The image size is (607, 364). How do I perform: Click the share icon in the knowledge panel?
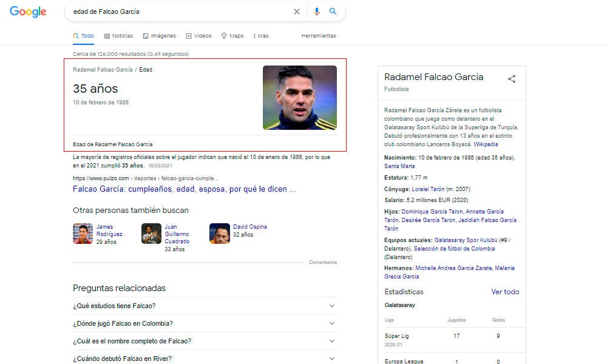coord(512,79)
